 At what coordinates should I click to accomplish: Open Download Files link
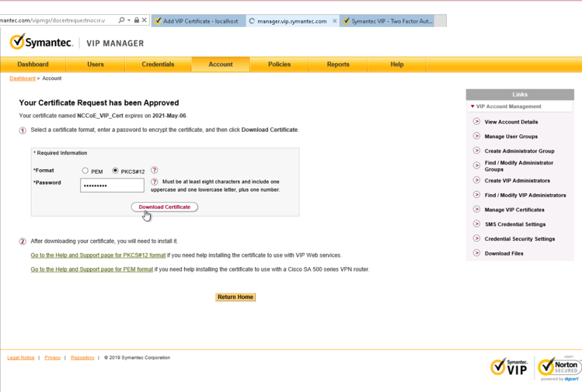point(504,254)
